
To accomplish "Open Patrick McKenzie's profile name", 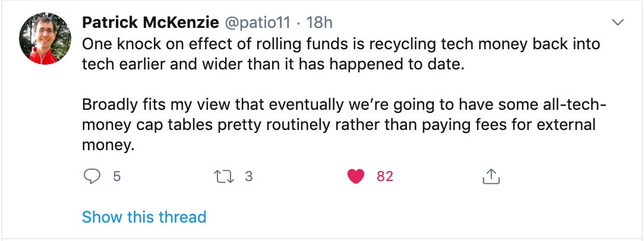I will 151,23.
